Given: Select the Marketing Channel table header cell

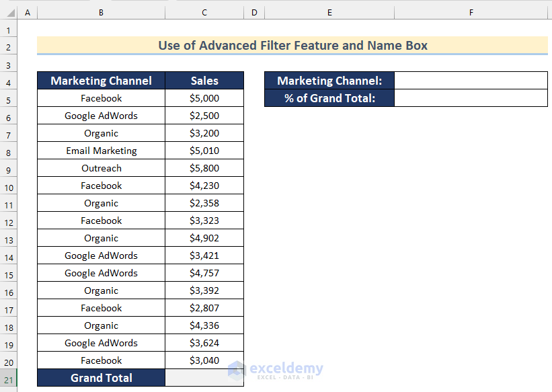Looking at the screenshot, I should tap(101, 81).
